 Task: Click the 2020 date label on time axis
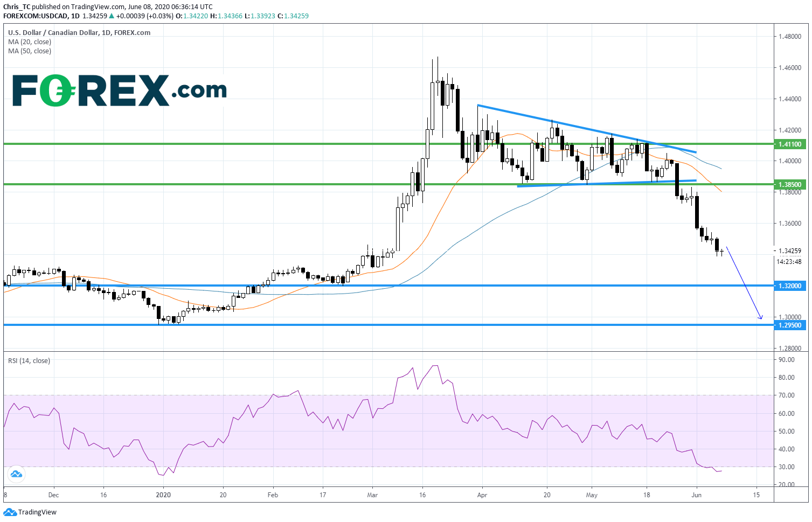[163, 495]
